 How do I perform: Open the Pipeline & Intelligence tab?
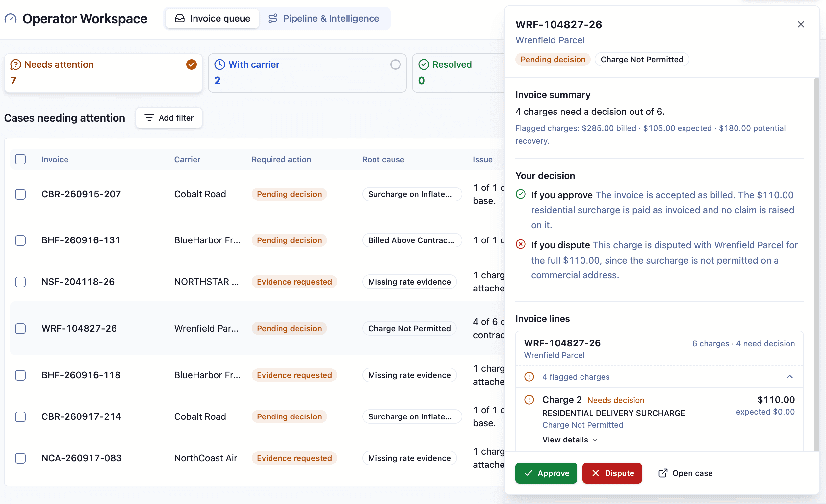click(x=323, y=18)
